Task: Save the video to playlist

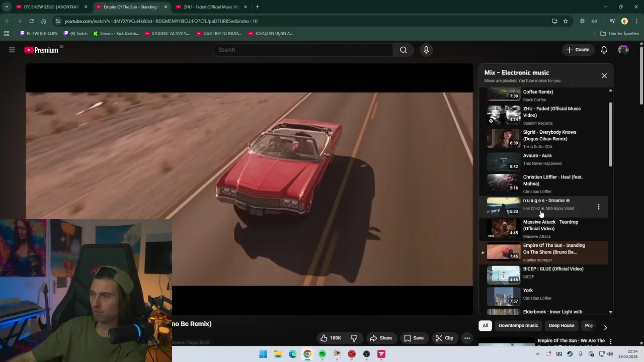Action: [414, 338]
